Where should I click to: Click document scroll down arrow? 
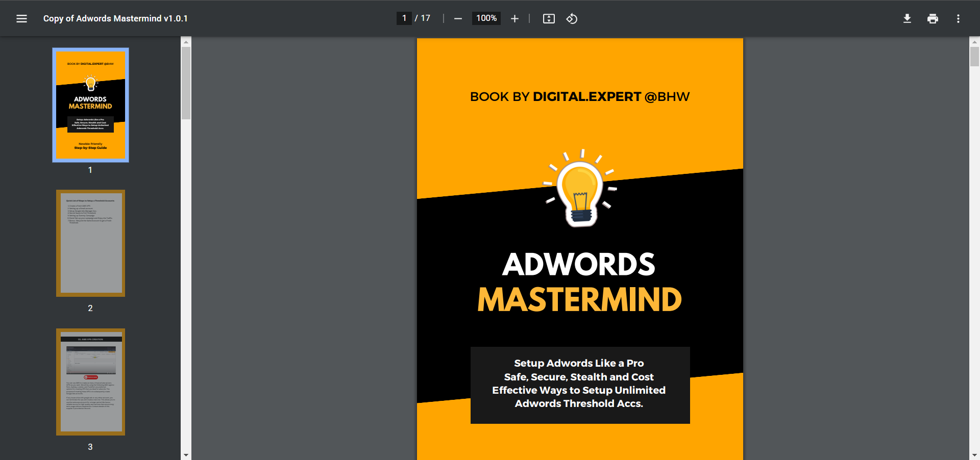click(x=974, y=455)
